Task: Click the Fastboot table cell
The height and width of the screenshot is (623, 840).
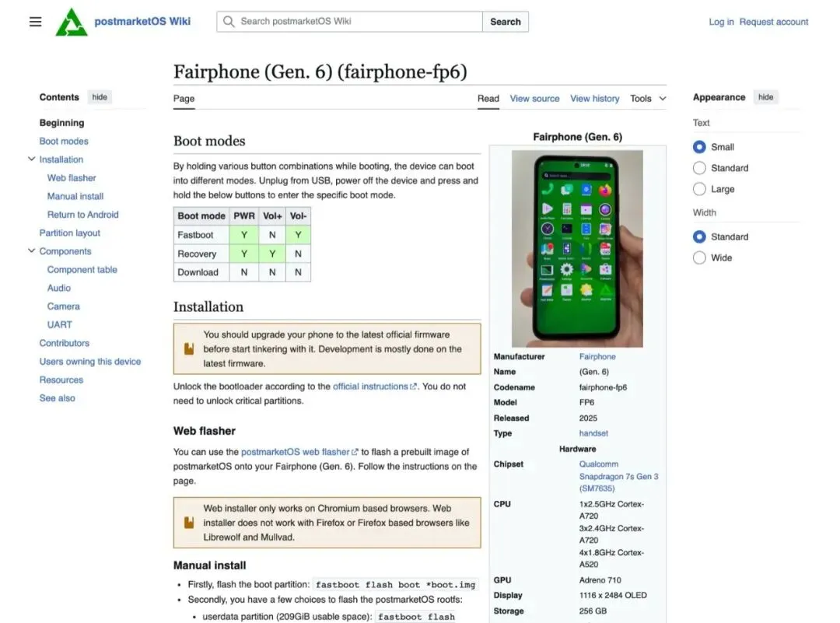Action: click(x=201, y=235)
